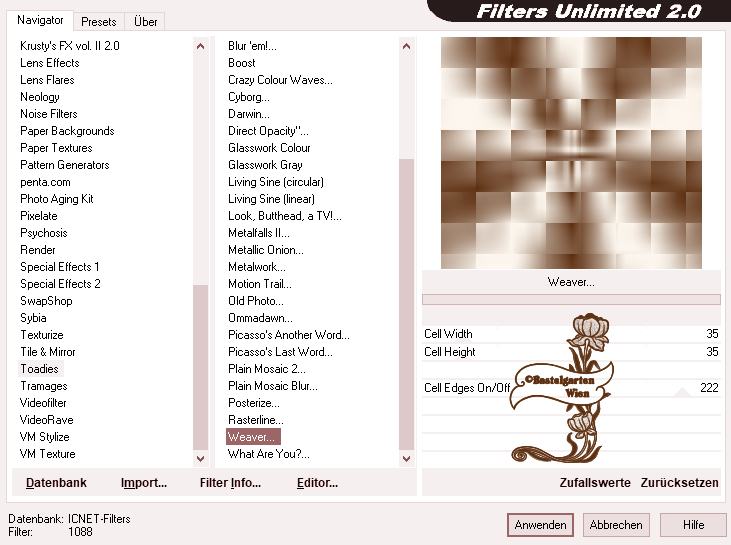The height and width of the screenshot is (545, 731).
Task: Select the VM Stylize category
Action: pyautogui.click(x=45, y=437)
